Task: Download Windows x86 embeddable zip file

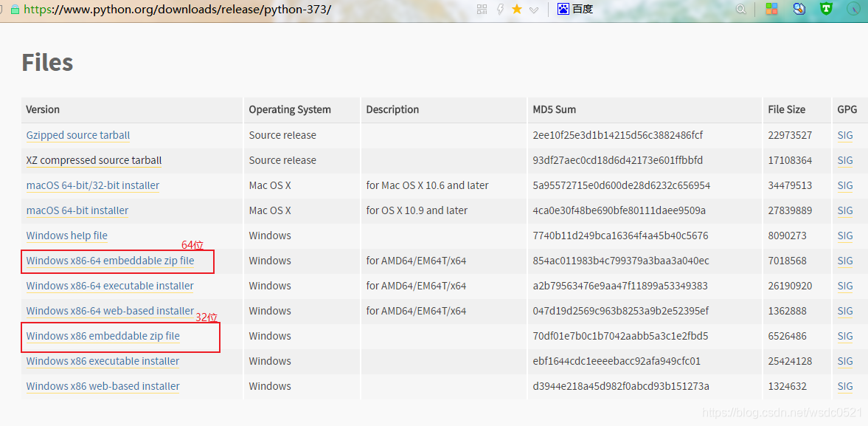Action: [103, 336]
